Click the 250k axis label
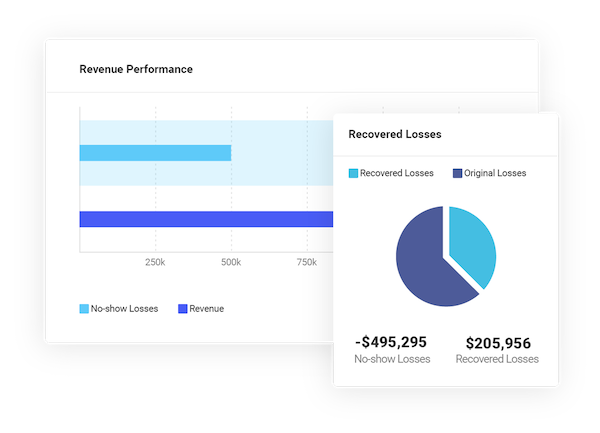600x433 pixels. (x=155, y=262)
